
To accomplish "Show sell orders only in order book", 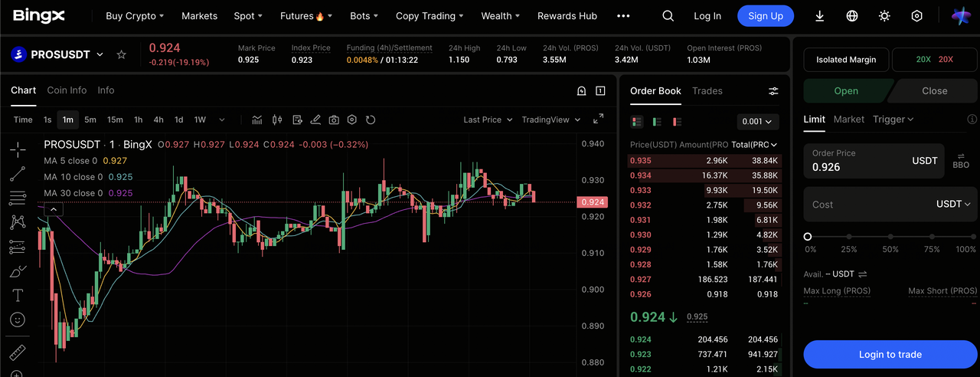I will click(x=677, y=121).
